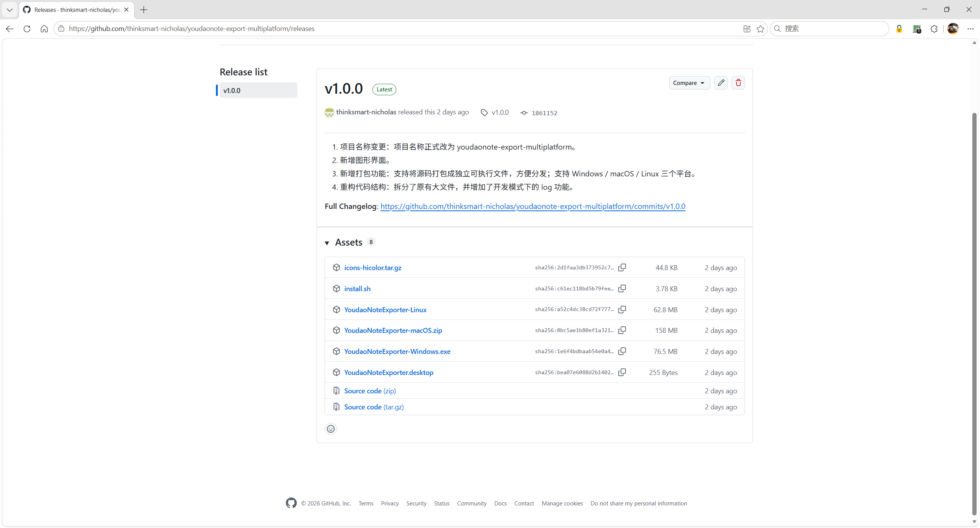
Task: Collapse the Assets section triangle
Action: click(327, 243)
